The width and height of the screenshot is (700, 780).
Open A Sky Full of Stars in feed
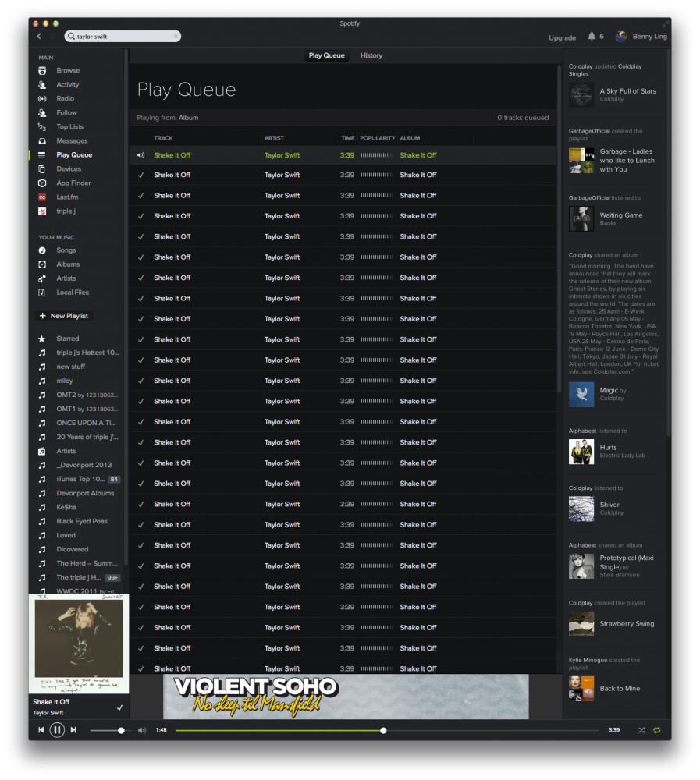pyautogui.click(x=627, y=91)
